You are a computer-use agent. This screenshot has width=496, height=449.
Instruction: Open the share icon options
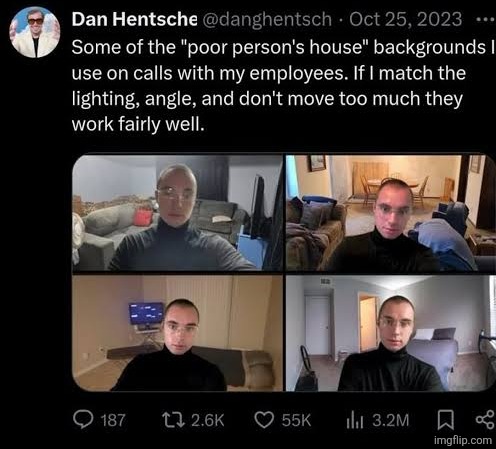pyautogui.click(x=485, y=420)
